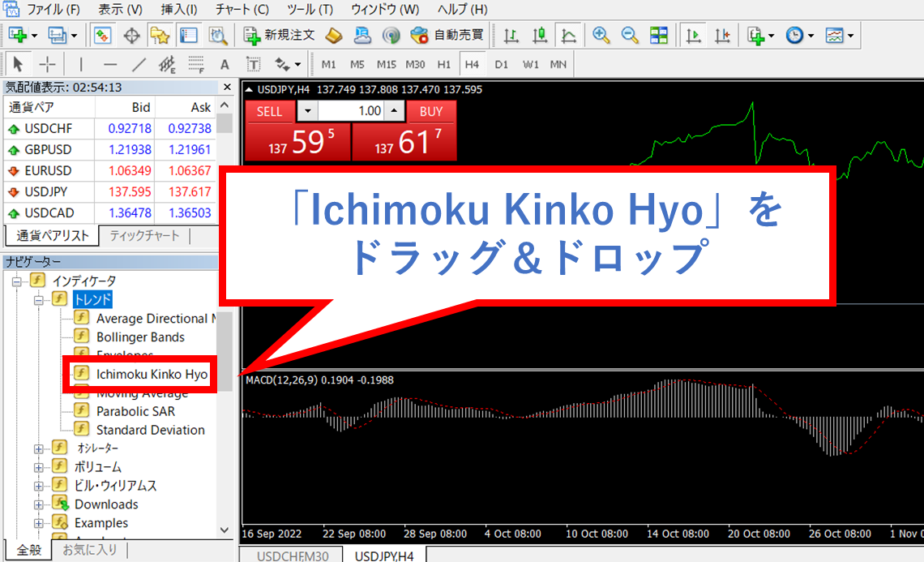924x562 pixels.
Task: Click the red BUY button
Action: [430, 111]
